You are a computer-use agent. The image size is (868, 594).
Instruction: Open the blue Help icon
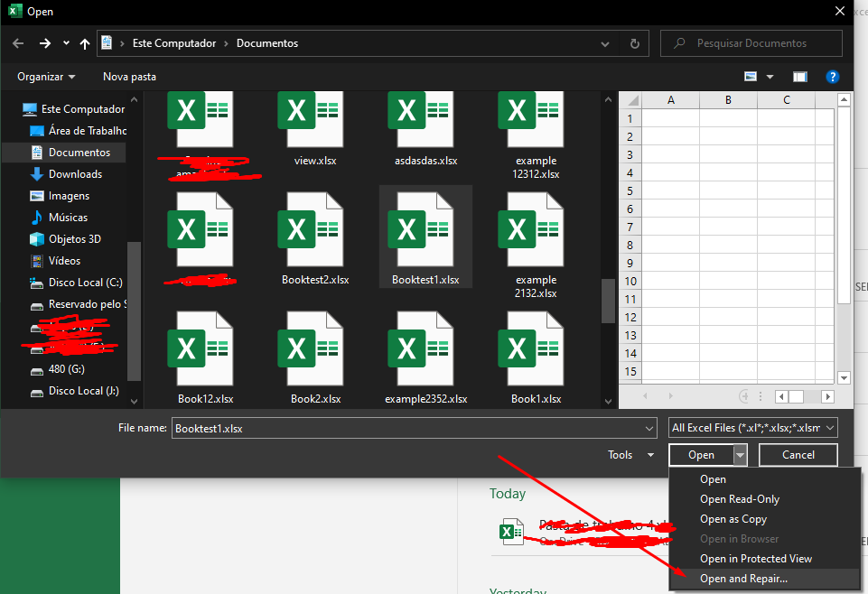tap(833, 77)
